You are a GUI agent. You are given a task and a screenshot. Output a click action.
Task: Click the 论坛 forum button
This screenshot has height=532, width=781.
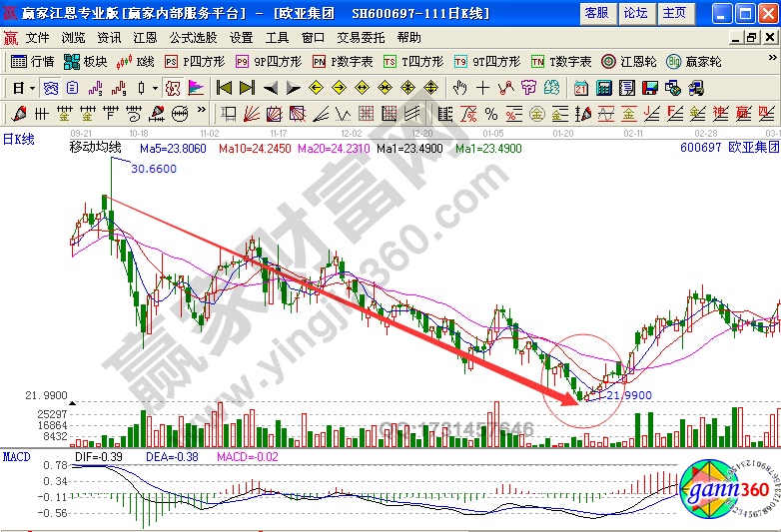635,12
